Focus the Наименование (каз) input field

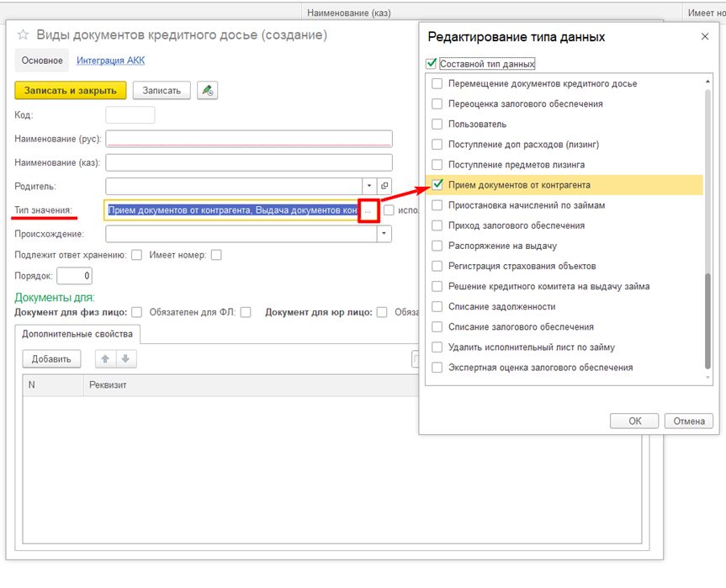pos(249,162)
